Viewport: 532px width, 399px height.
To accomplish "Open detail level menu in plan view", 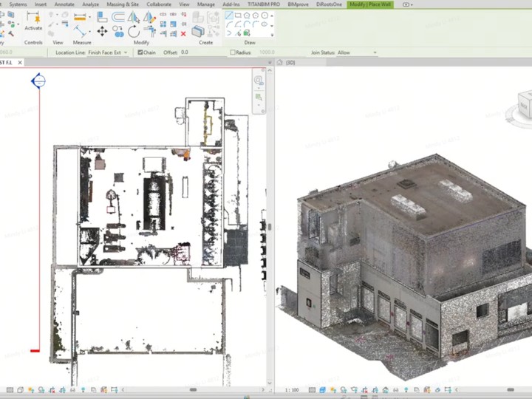I will coord(10,390).
